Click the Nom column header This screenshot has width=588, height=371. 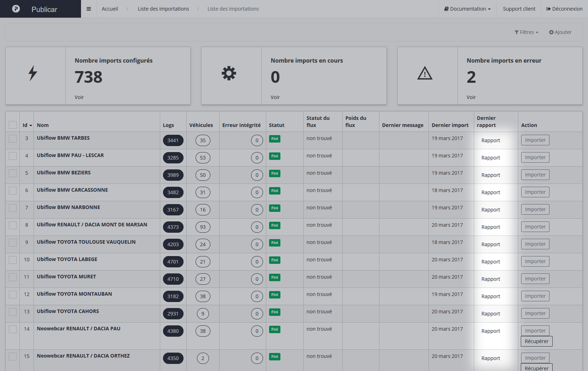click(43, 125)
